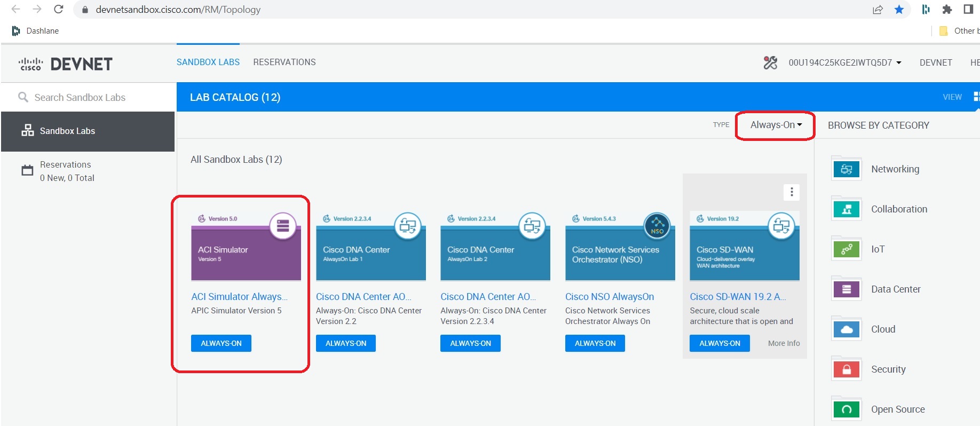Screen dimensions: 980x426
Task: Reload the page with refresh icon
Action: coord(59,9)
